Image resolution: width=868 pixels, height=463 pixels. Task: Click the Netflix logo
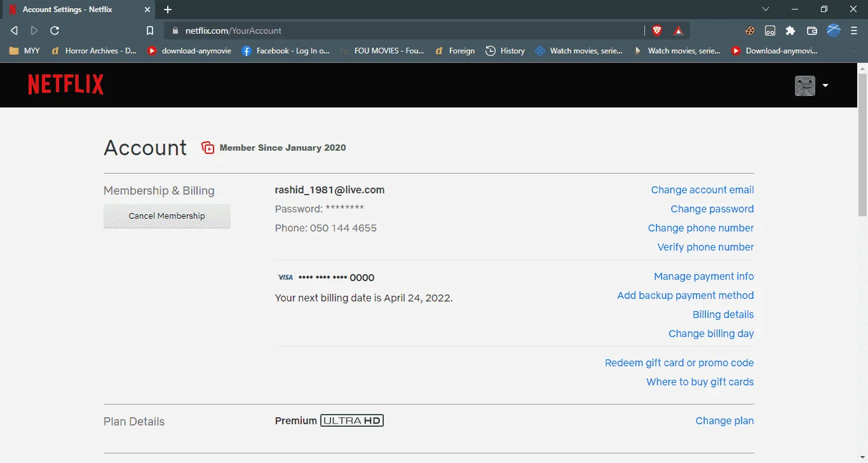coord(66,85)
